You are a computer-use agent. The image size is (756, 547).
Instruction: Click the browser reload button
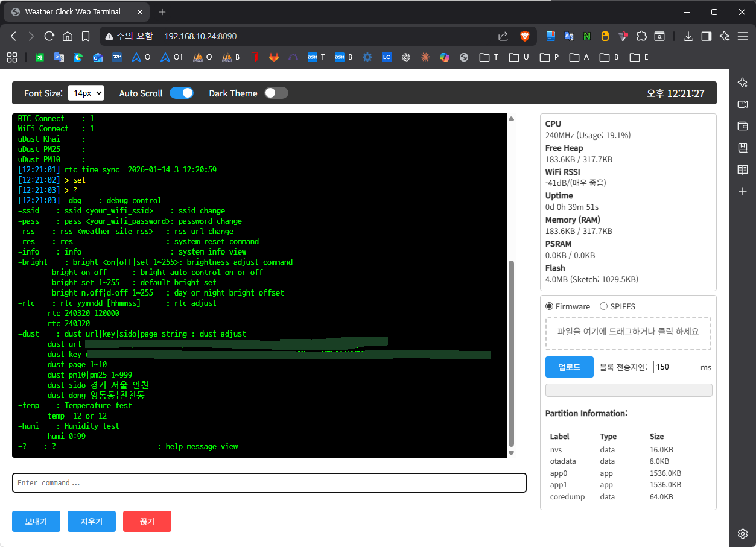(49, 36)
